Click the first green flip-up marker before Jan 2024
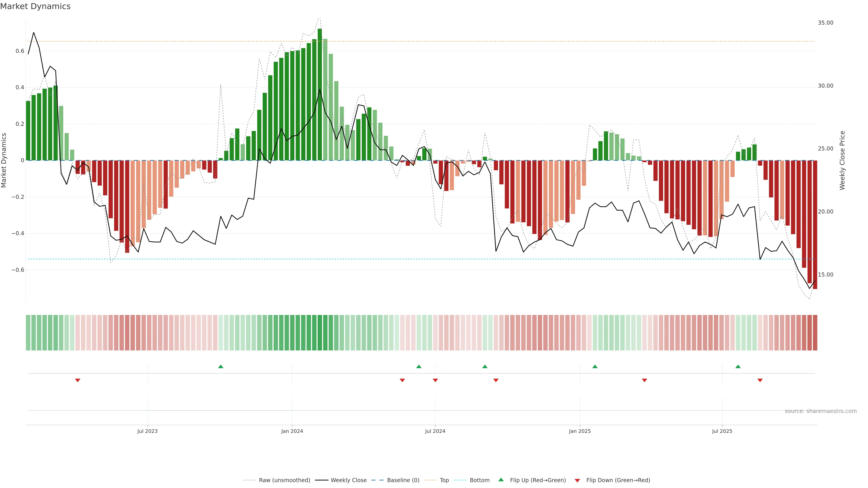 click(x=221, y=366)
